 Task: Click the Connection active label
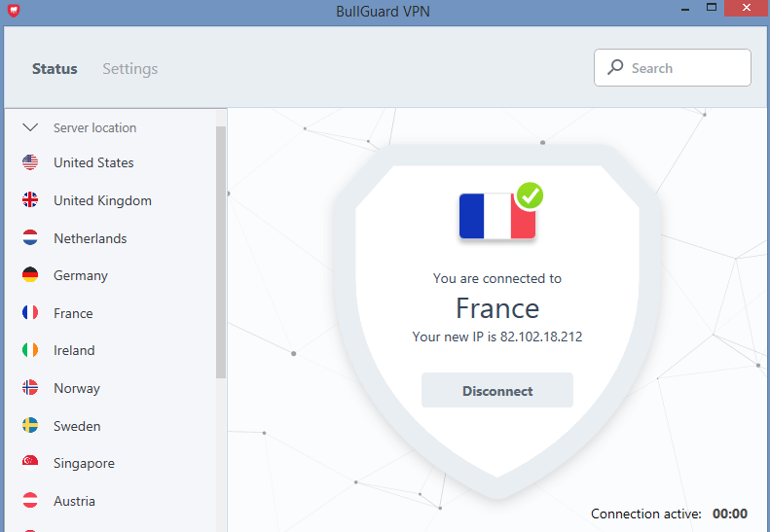(646, 514)
